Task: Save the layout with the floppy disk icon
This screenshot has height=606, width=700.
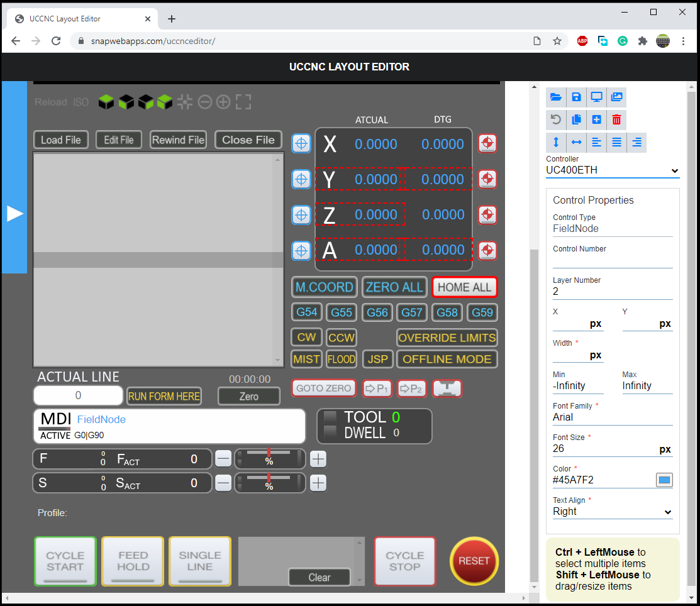Action: [x=576, y=97]
